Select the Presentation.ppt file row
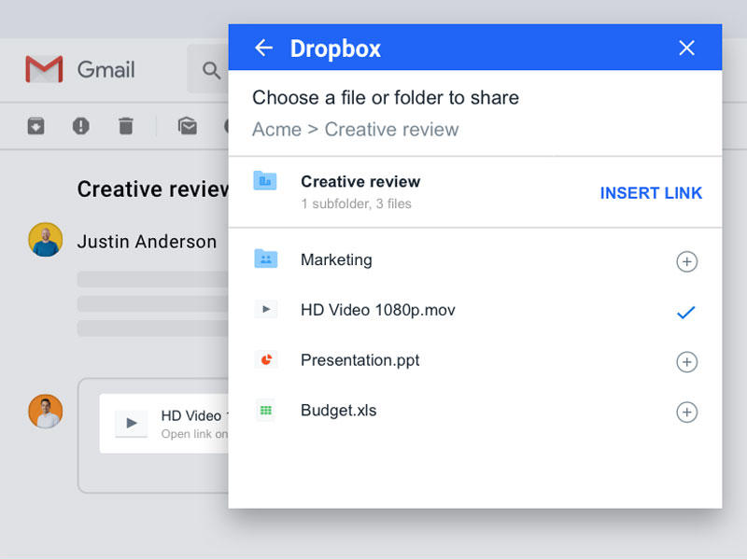747x560 pixels. click(359, 360)
